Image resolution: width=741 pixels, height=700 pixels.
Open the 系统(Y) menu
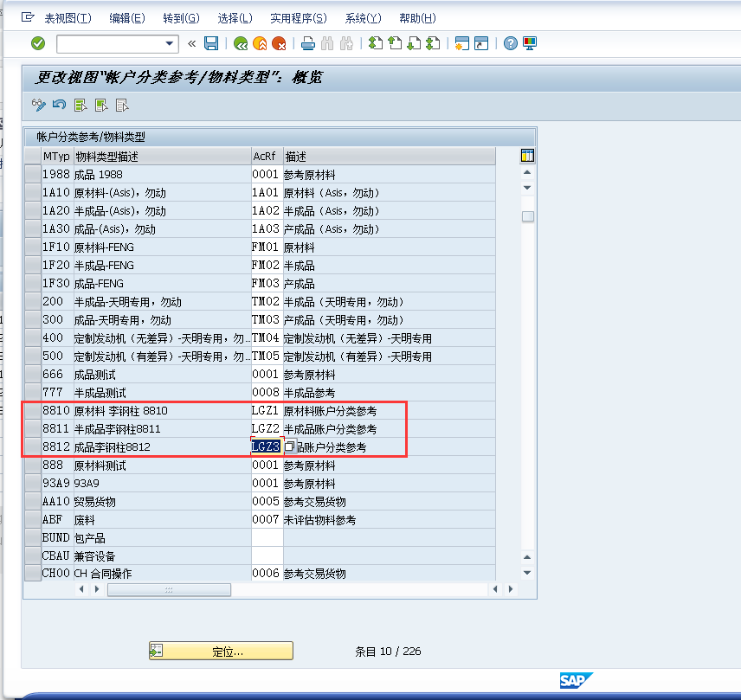(363, 17)
